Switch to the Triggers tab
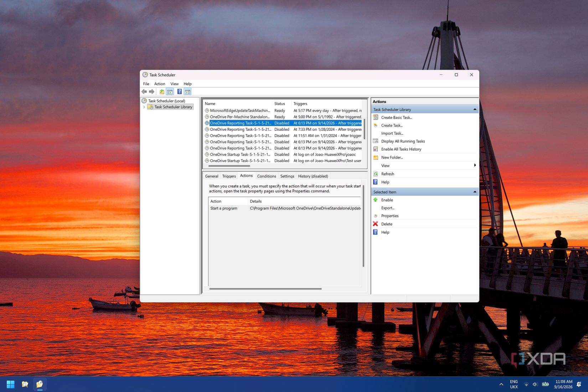 (229, 176)
